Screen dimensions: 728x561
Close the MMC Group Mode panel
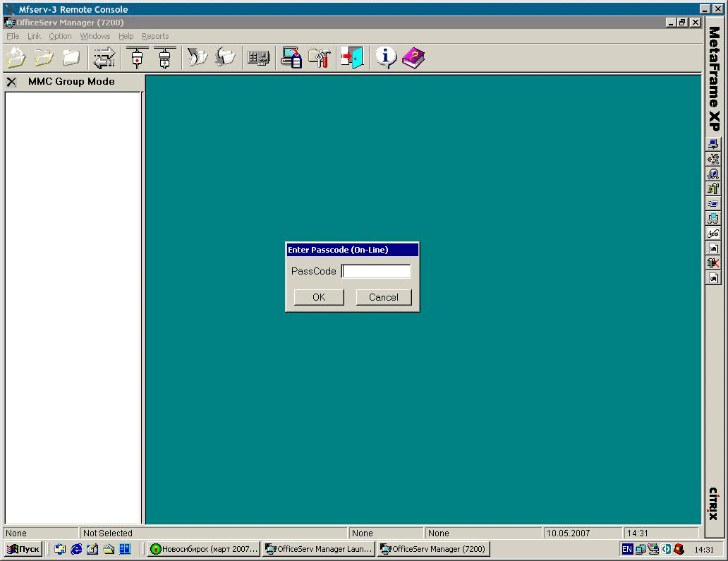pos(11,82)
